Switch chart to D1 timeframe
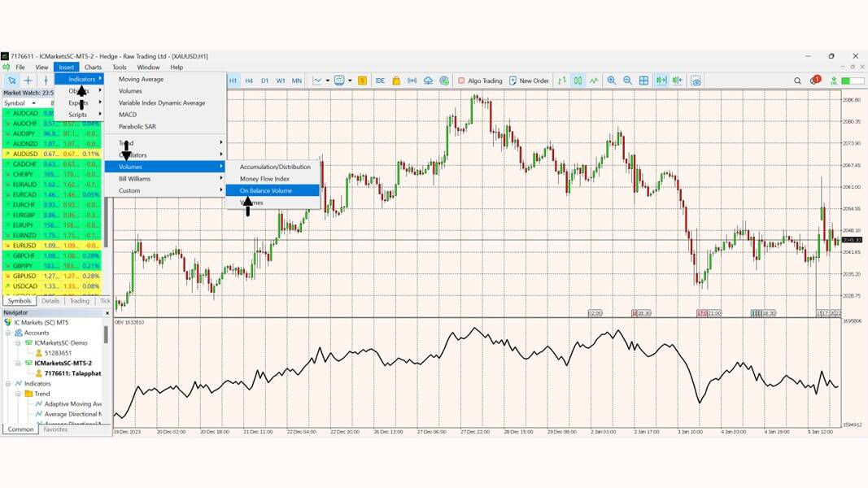The image size is (868, 488). point(264,81)
